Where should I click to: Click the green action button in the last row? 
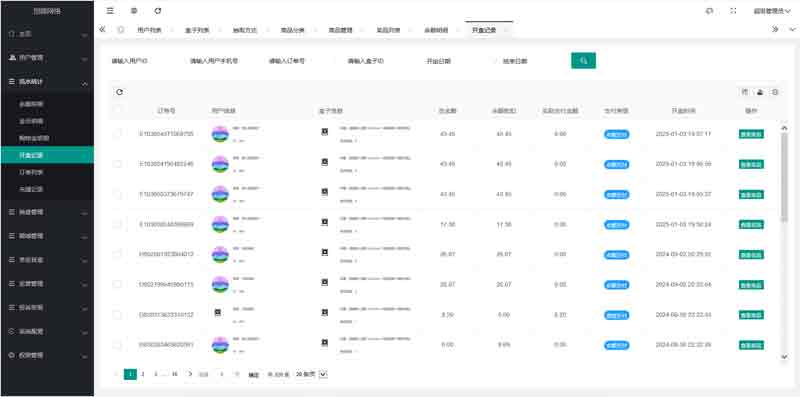pos(751,345)
